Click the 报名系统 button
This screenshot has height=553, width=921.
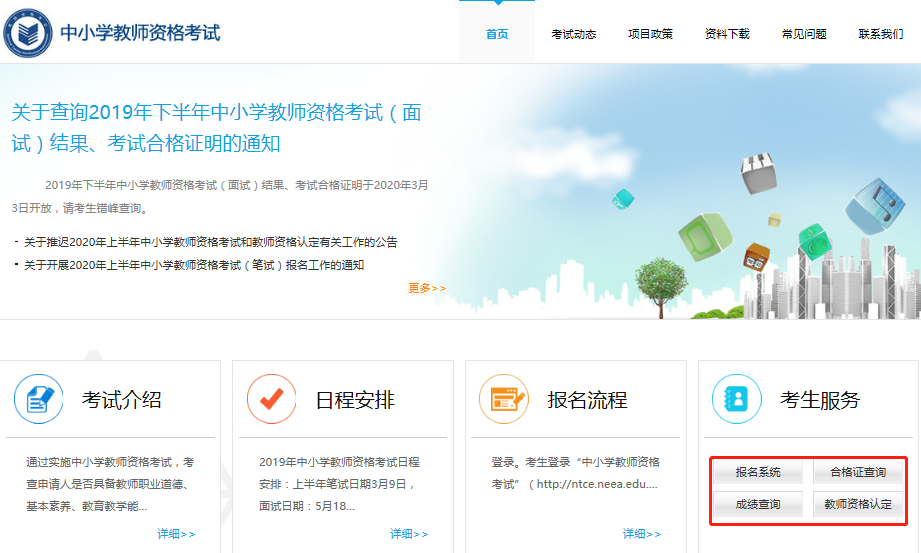pyautogui.click(x=758, y=473)
